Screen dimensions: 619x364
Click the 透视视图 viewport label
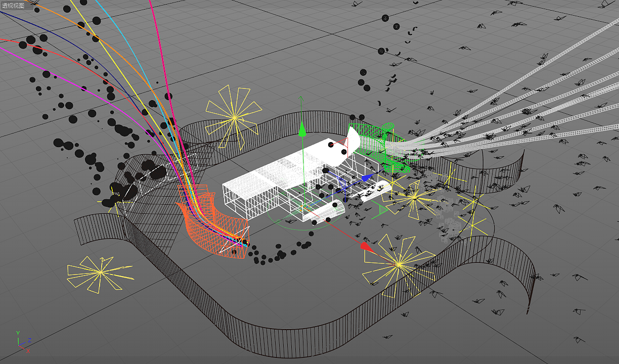pos(13,5)
